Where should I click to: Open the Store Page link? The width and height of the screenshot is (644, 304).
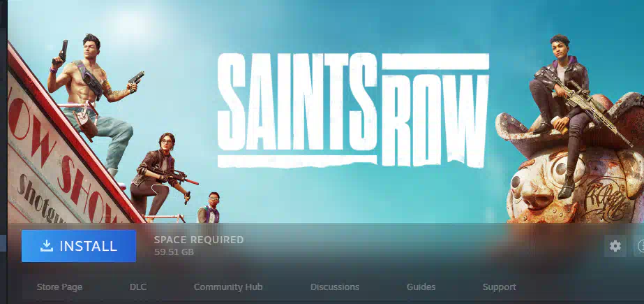click(x=59, y=287)
